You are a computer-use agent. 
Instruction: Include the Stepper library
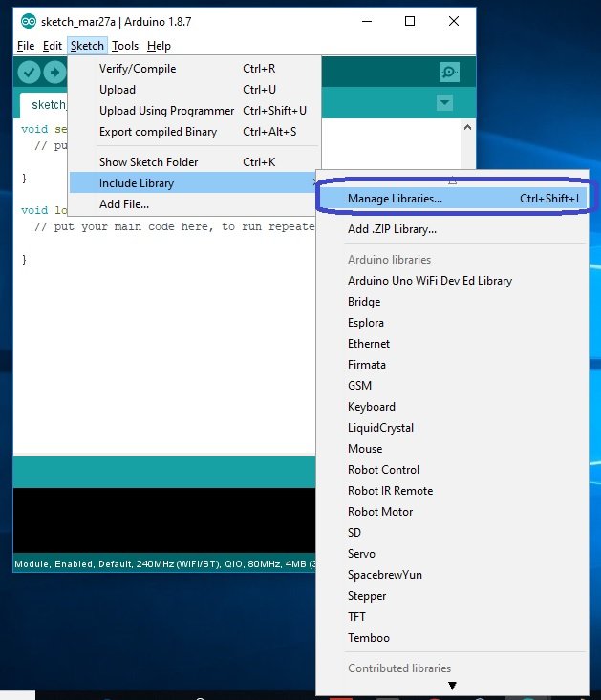pos(452,596)
